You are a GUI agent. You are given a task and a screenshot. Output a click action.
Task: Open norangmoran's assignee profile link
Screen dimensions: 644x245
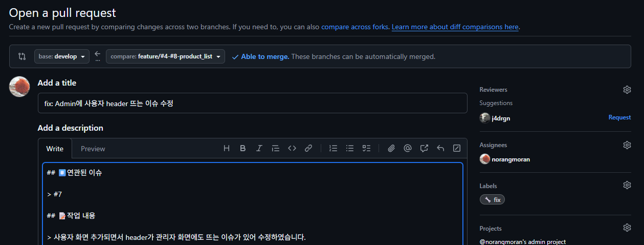[510, 159]
